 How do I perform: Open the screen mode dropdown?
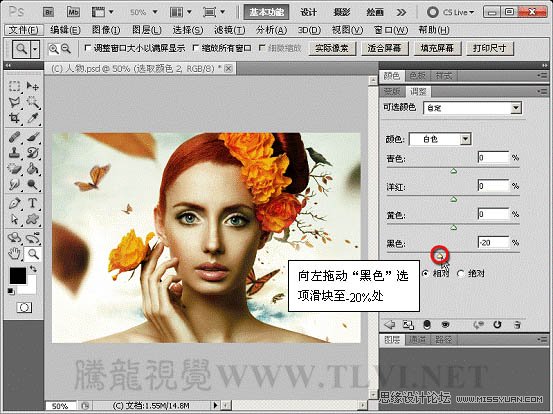[214, 12]
